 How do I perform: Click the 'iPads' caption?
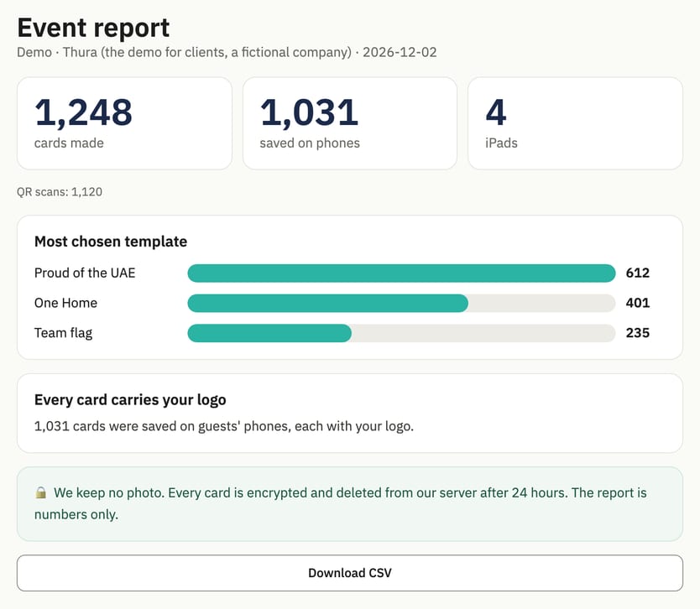click(501, 143)
